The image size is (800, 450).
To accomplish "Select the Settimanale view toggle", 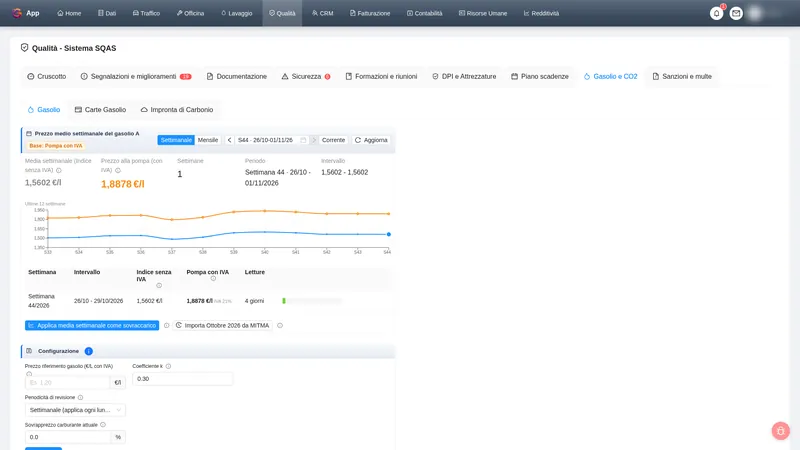I will [176, 140].
